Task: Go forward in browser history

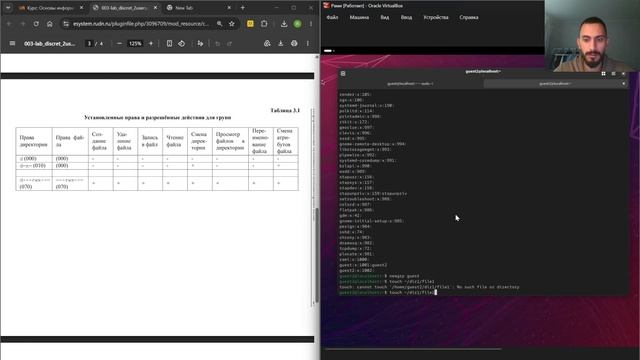Action: (x=22, y=24)
